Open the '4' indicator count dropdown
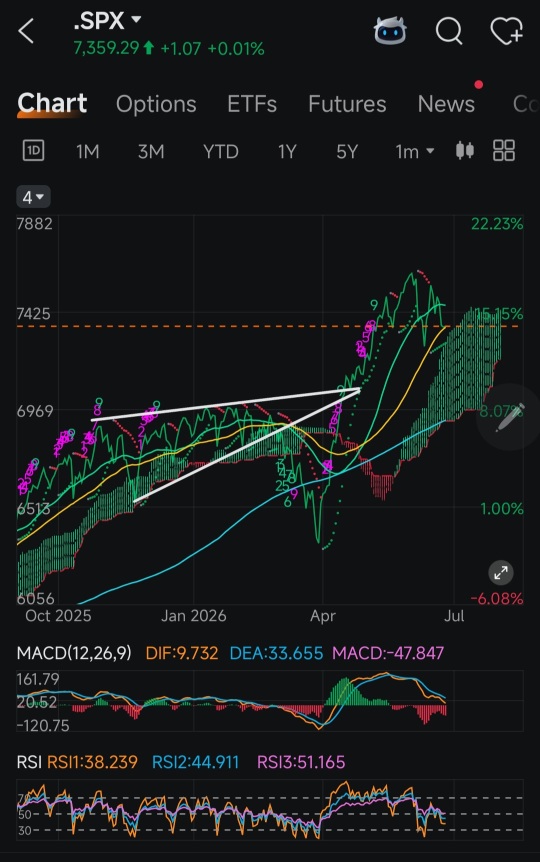 pos(34,197)
